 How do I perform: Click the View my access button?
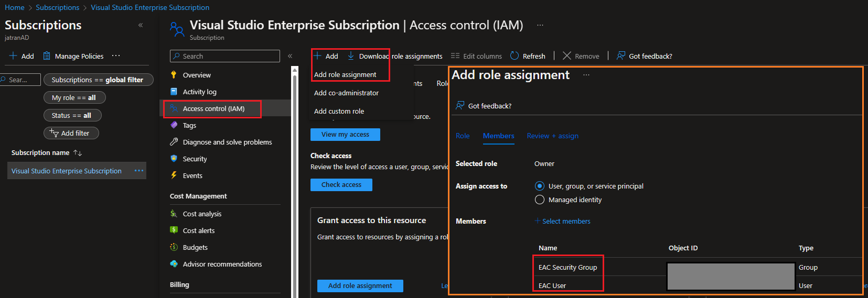tap(345, 135)
